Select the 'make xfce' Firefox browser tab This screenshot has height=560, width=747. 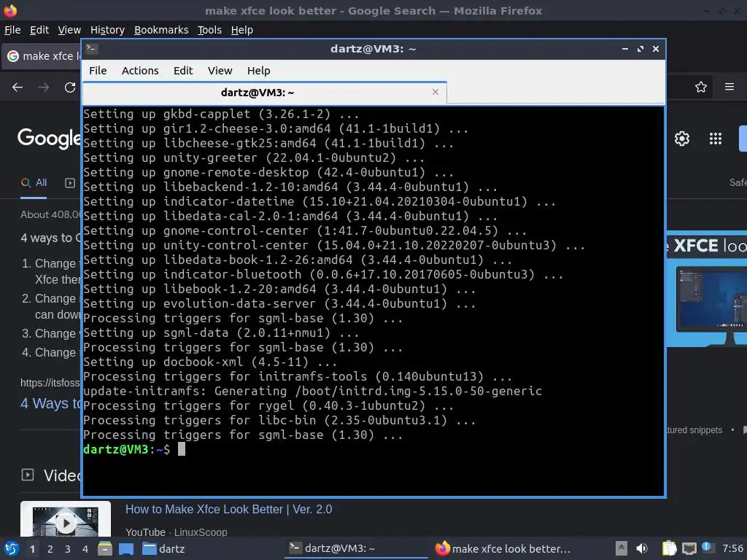point(42,56)
